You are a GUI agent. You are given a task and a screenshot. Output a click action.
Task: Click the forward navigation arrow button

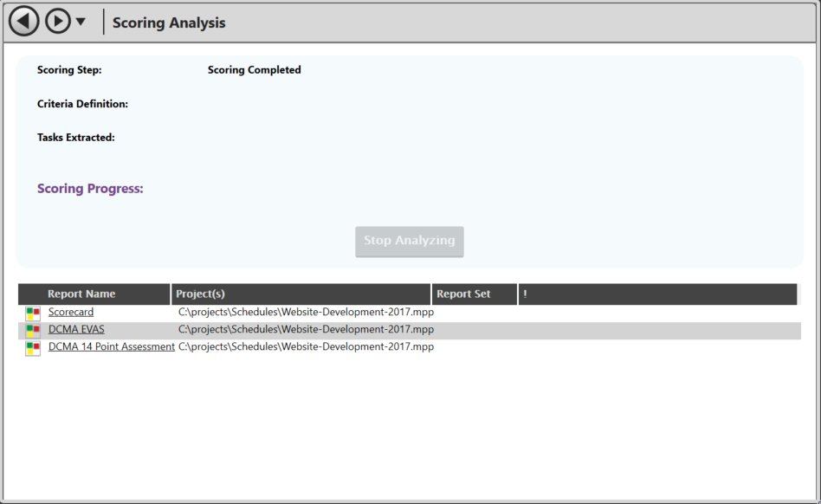pos(58,22)
